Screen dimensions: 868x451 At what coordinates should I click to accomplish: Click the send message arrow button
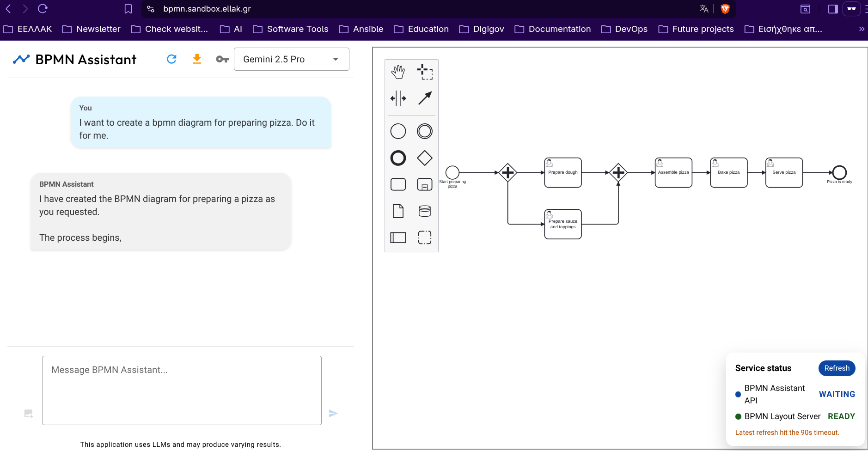click(x=333, y=413)
